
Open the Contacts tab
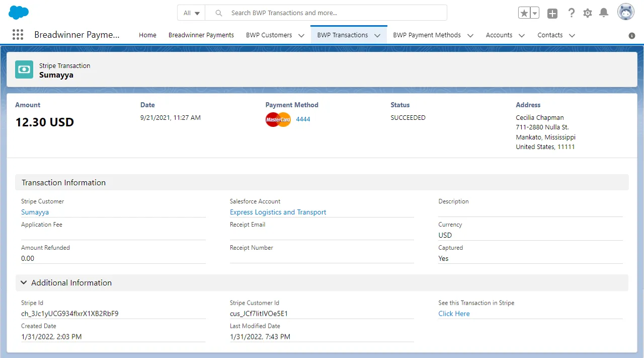pyautogui.click(x=550, y=35)
